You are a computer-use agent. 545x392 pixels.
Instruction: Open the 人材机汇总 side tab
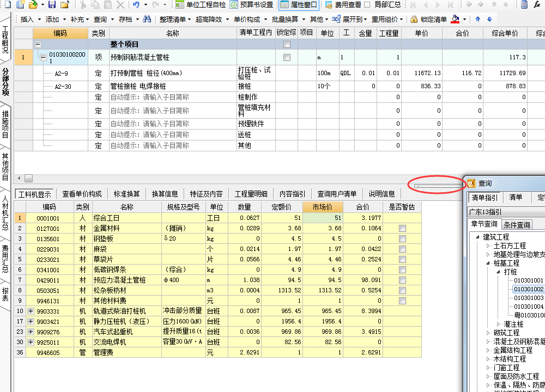click(x=5, y=213)
